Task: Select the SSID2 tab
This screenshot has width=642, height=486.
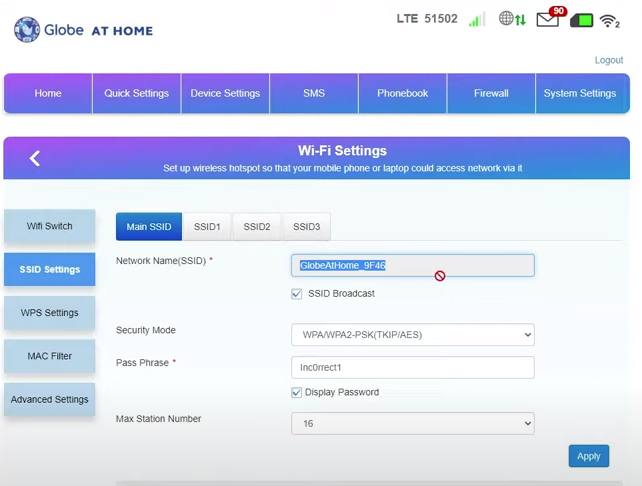Action: click(x=257, y=227)
